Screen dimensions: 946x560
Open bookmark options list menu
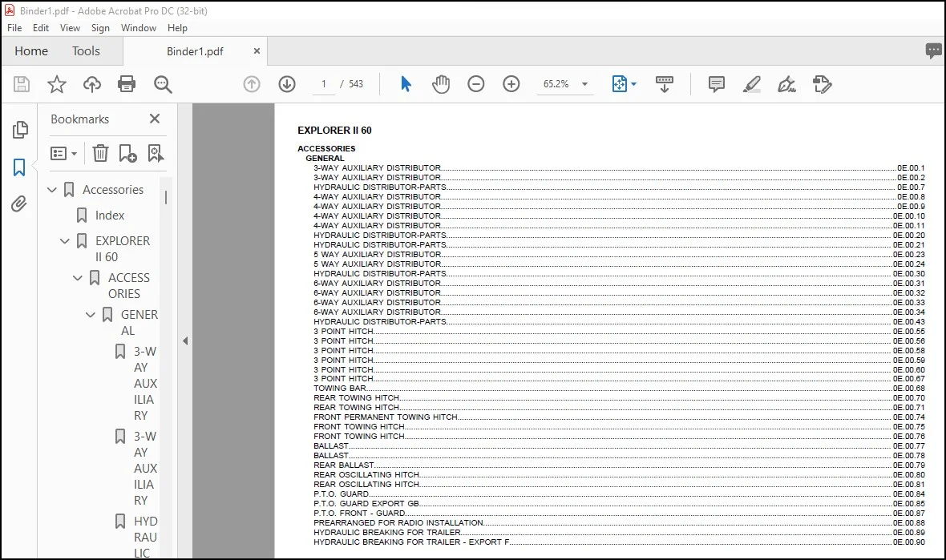tap(63, 154)
